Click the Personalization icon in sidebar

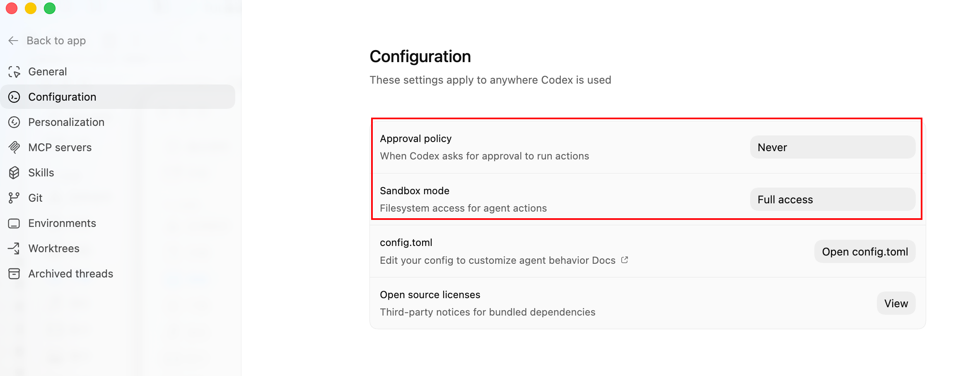click(x=14, y=122)
